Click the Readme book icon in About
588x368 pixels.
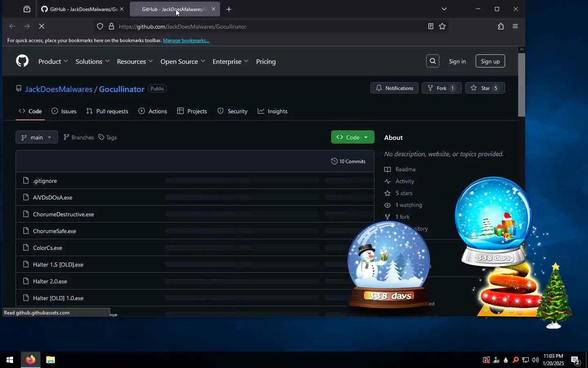[x=388, y=169]
